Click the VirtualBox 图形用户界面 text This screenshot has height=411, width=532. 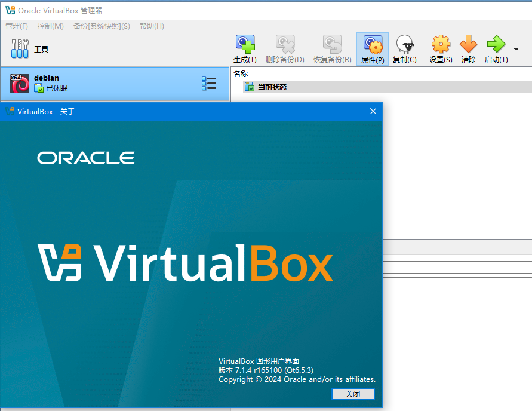click(259, 361)
